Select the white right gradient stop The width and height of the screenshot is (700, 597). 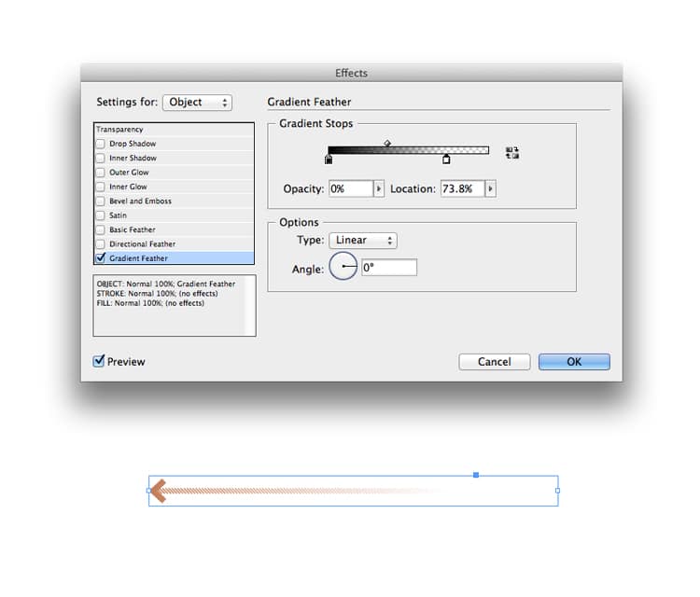[446, 160]
